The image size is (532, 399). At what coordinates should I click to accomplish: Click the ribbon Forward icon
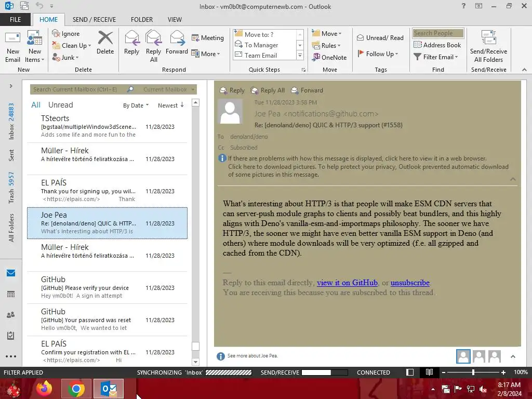tap(177, 38)
